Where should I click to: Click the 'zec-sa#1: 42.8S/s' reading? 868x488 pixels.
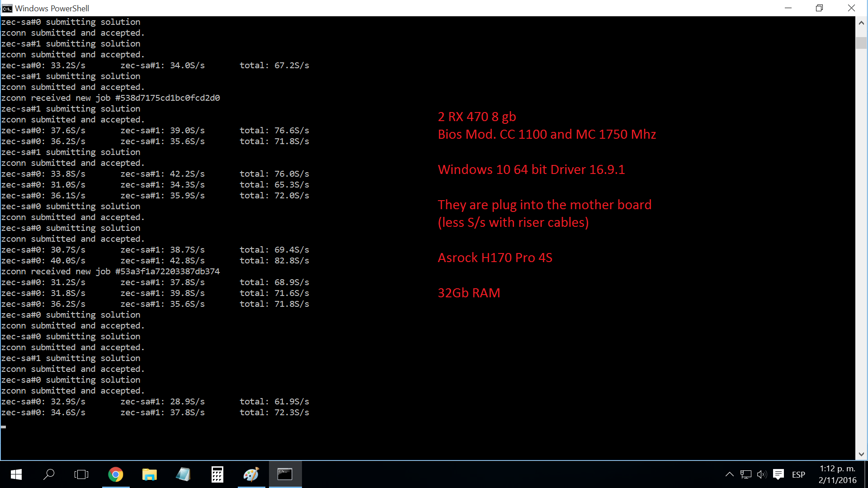[163, 261]
